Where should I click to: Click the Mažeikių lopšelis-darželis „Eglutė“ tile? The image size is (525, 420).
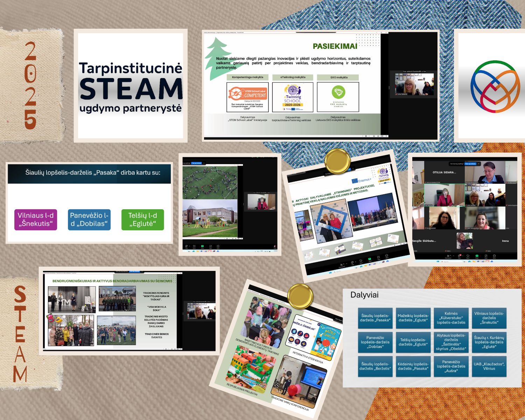coord(413,318)
